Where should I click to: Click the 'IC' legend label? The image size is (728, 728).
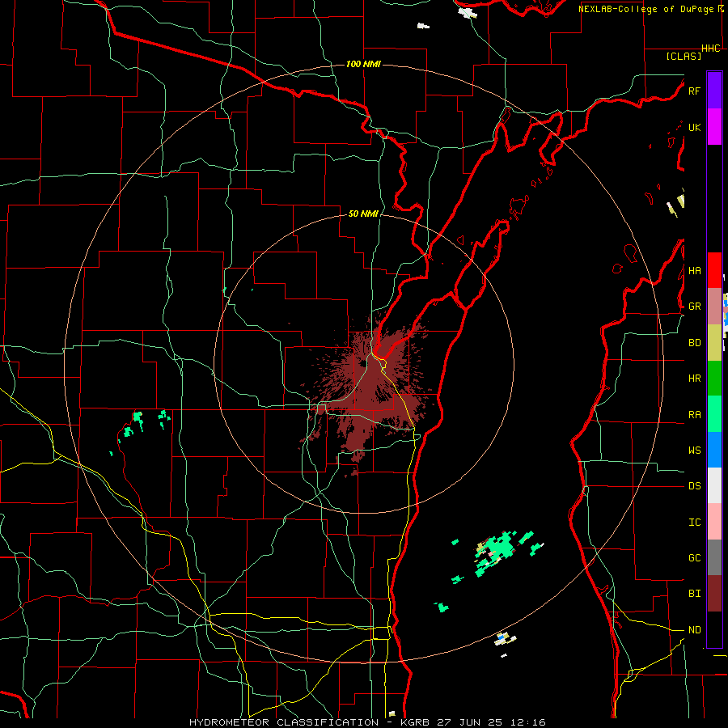[x=694, y=523]
